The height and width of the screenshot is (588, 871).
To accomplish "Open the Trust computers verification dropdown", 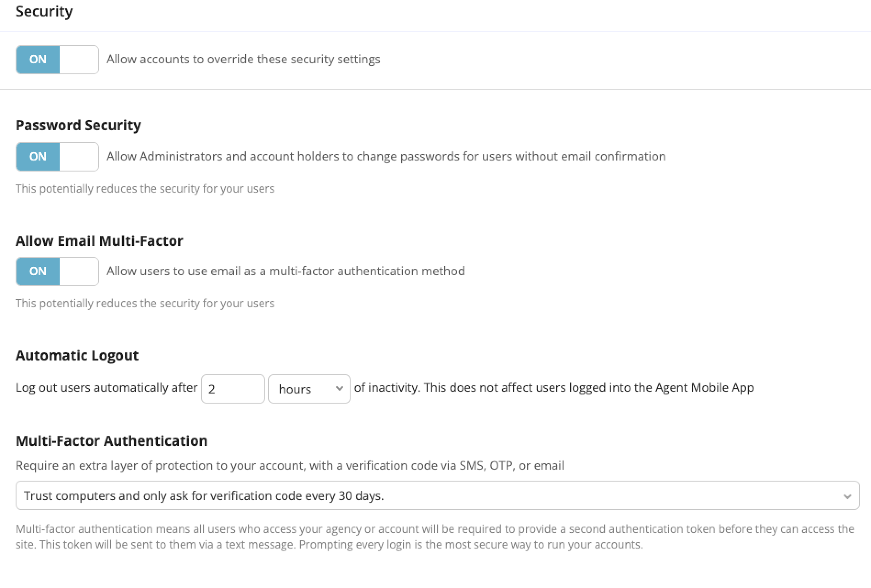I will coord(437,495).
